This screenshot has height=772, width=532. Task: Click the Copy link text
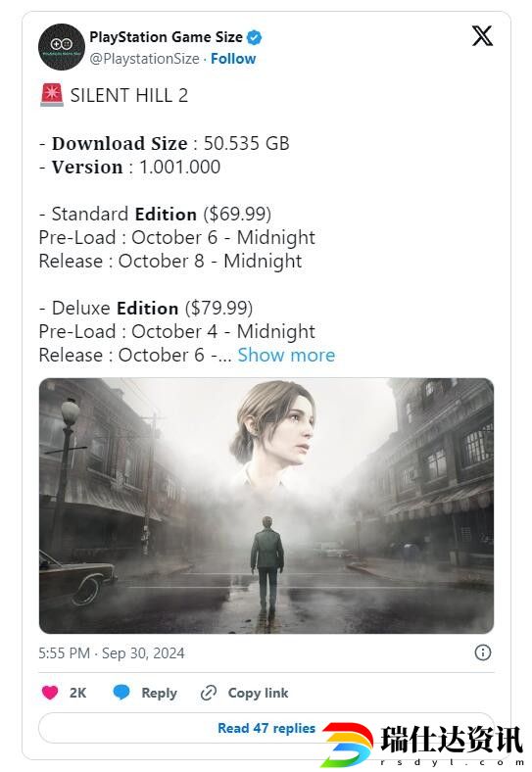[258, 693]
